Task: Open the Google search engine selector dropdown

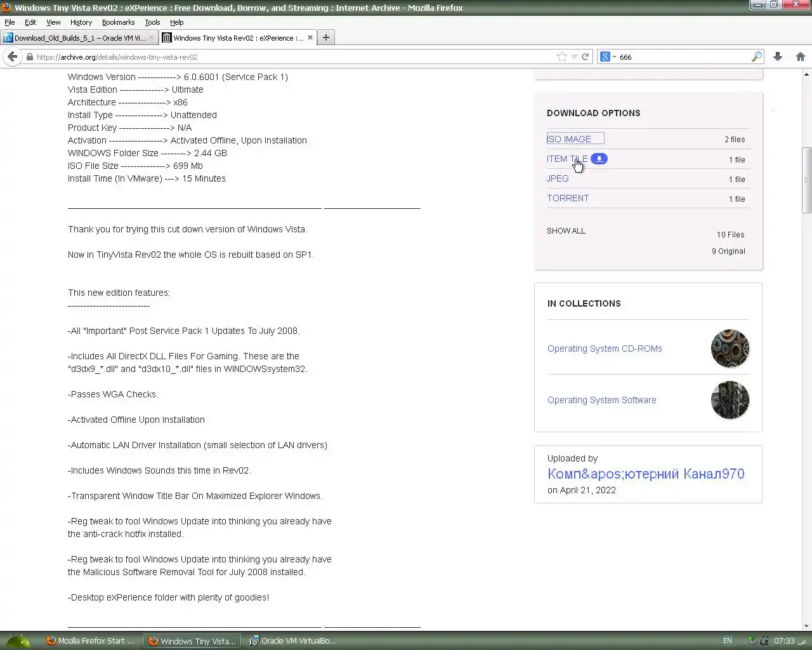Action: pos(608,56)
